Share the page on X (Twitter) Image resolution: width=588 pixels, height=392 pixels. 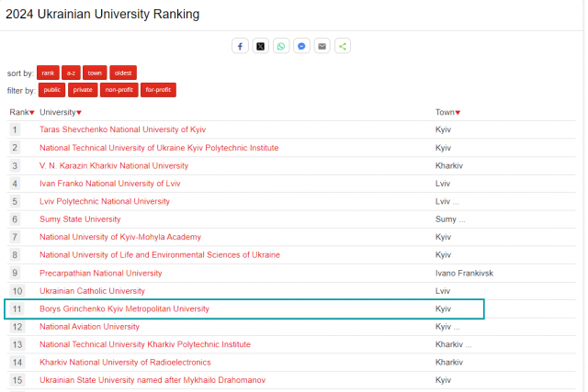[261, 46]
